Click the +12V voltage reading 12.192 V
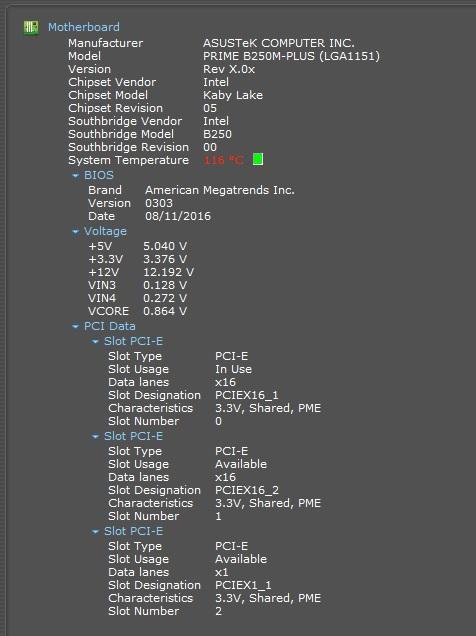476x636 pixels. 168,272
